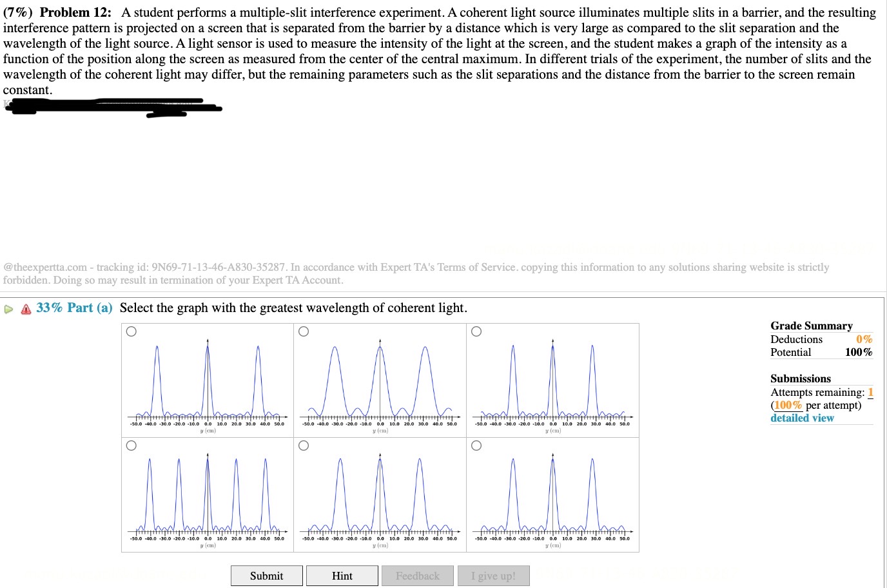The height and width of the screenshot is (588, 887).
Task: Choose the bottom-middle interference graph
Action: point(304,445)
